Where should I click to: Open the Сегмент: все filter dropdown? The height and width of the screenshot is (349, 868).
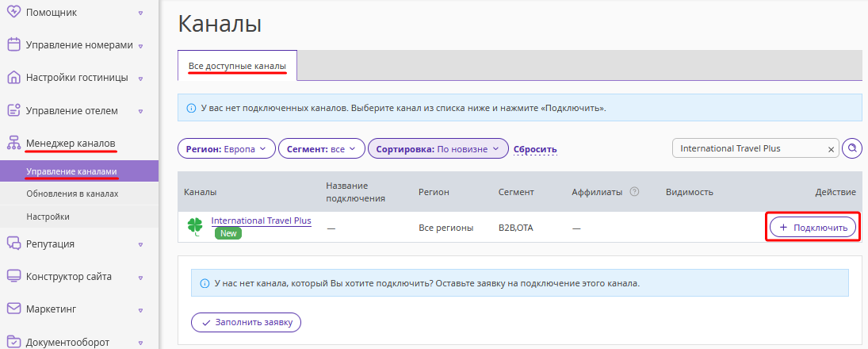(x=322, y=149)
